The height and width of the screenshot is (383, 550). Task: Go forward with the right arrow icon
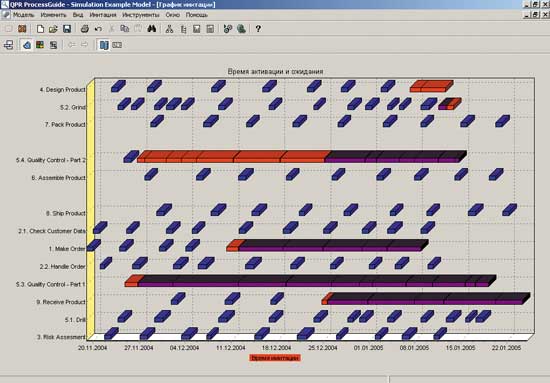click(x=85, y=45)
